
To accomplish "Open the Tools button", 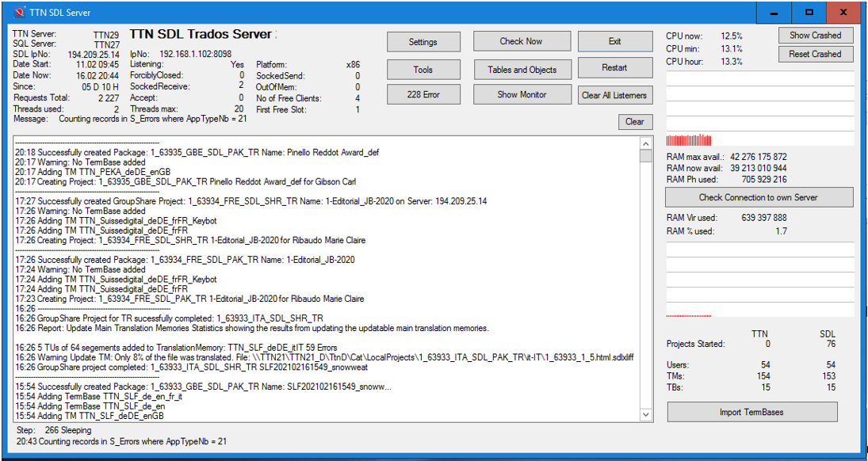I will coord(423,70).
